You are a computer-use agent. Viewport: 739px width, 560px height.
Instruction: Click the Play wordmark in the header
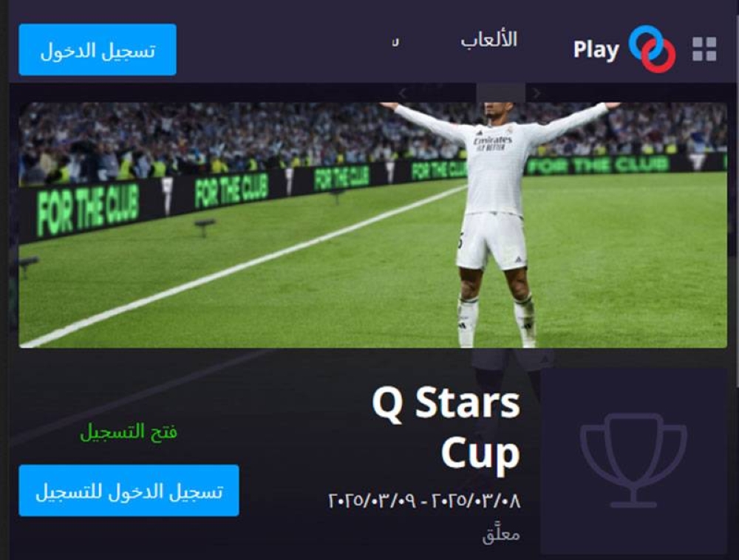click(x=596, y=50)
